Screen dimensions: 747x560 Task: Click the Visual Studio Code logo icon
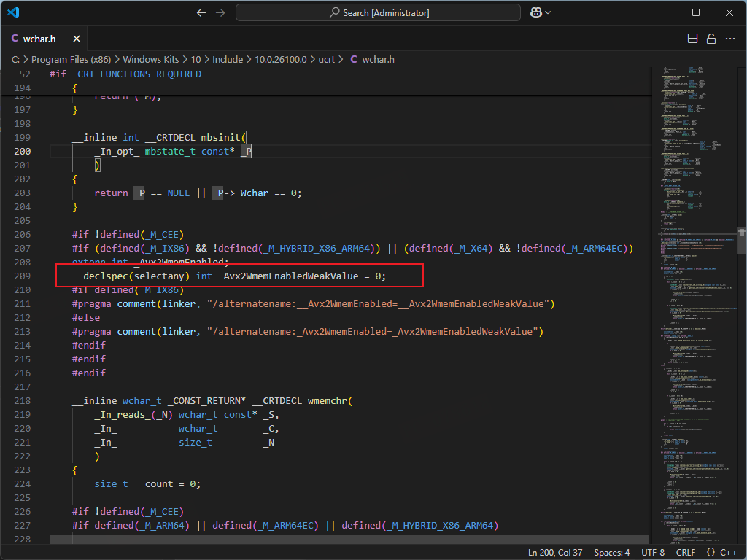coord(15,12)
